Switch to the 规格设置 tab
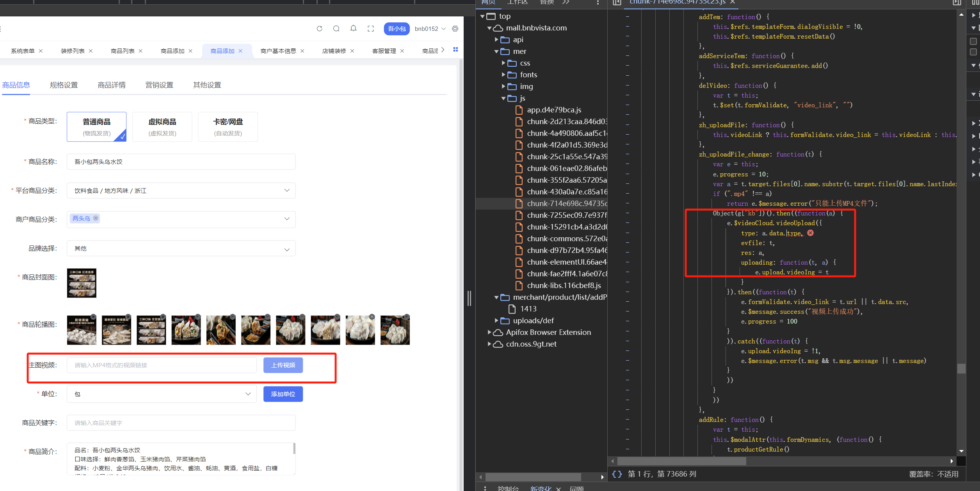The height and width of the screenshot is (491, 980). pos(64,85)
